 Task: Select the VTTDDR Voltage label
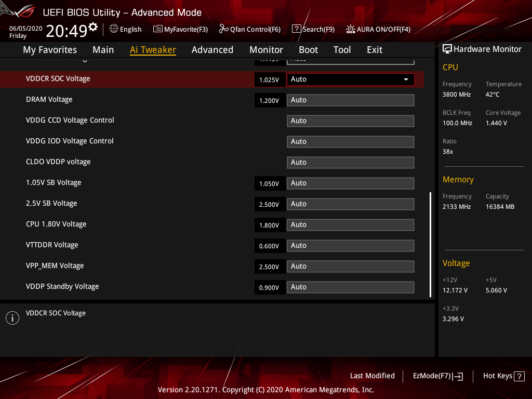coord(51,245)
